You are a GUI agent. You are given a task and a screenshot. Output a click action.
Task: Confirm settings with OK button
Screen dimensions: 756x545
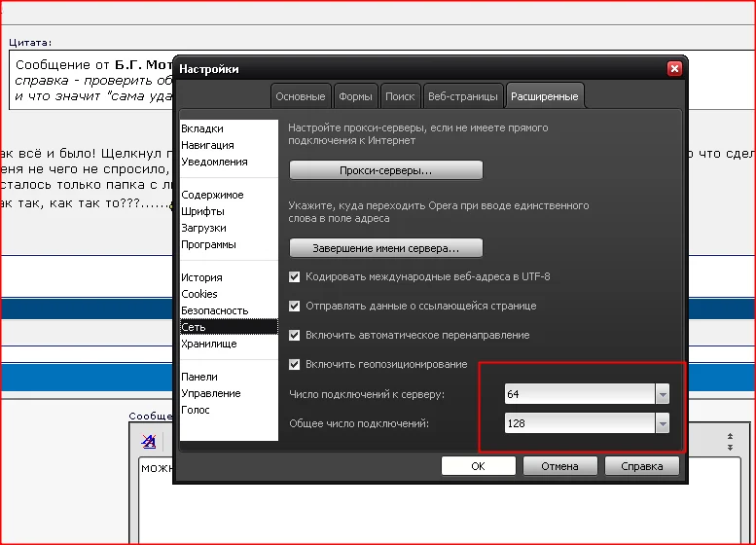click(479, 466)
